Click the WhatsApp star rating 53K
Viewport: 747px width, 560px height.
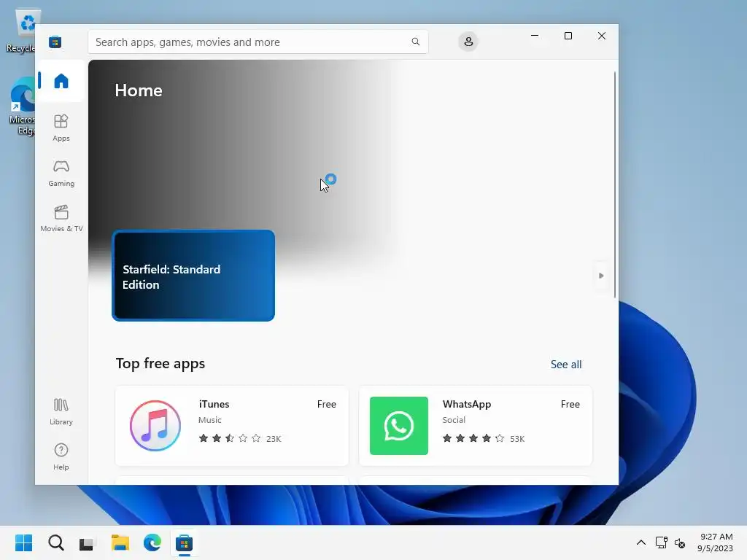483,438
